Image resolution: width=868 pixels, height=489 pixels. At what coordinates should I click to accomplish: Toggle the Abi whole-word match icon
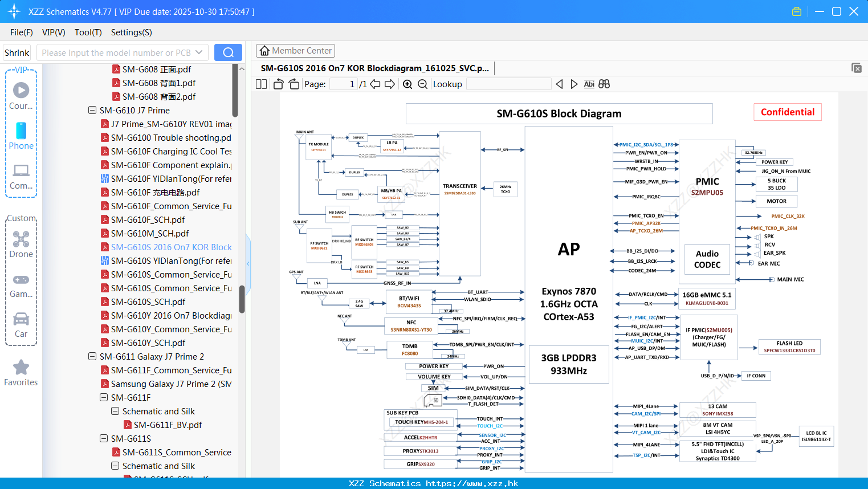coord(589,84)
